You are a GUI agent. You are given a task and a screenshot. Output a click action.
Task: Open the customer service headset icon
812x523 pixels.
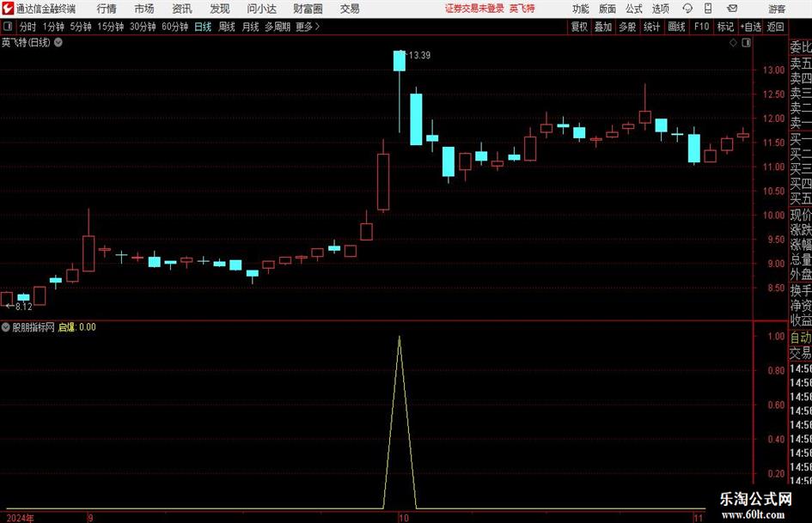[x=687, y=9]
